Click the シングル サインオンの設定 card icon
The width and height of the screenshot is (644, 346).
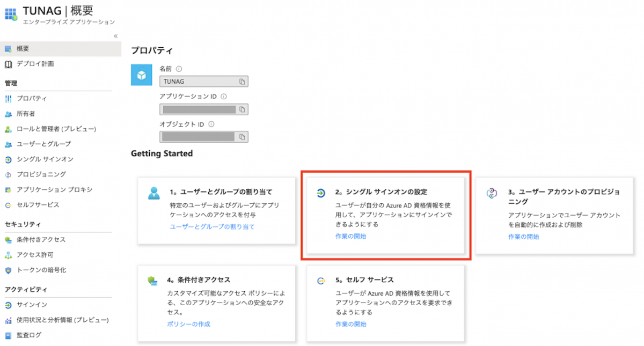pos(321,193)
